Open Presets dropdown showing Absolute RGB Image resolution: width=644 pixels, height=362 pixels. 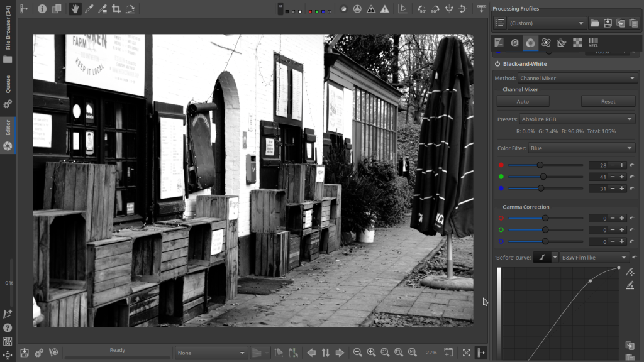click(x=577, y=119)
